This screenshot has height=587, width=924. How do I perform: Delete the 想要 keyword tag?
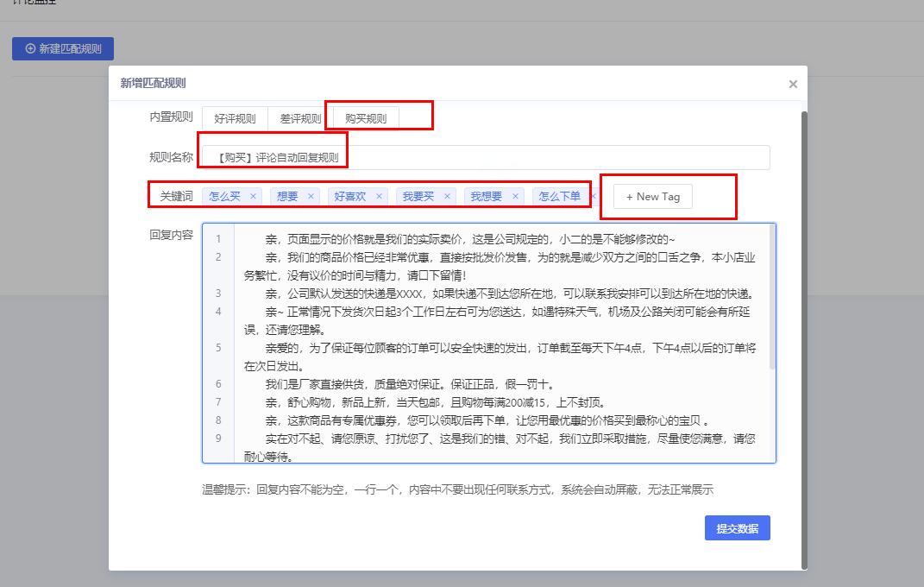pyautogui.click(x=311, y=196)
